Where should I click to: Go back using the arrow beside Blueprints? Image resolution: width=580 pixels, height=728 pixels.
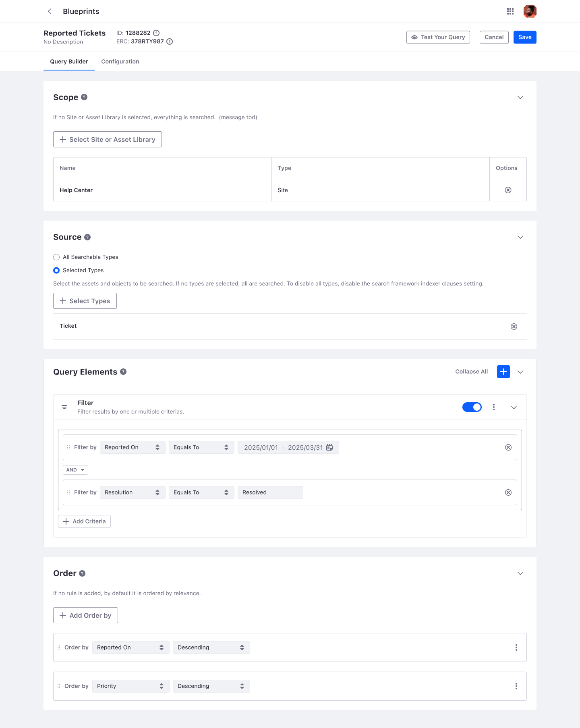coord(50,11)
